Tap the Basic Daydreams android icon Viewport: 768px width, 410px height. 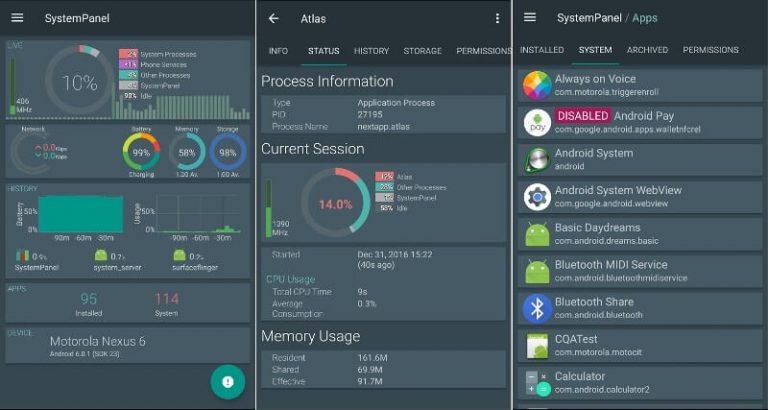coord(537,234)
